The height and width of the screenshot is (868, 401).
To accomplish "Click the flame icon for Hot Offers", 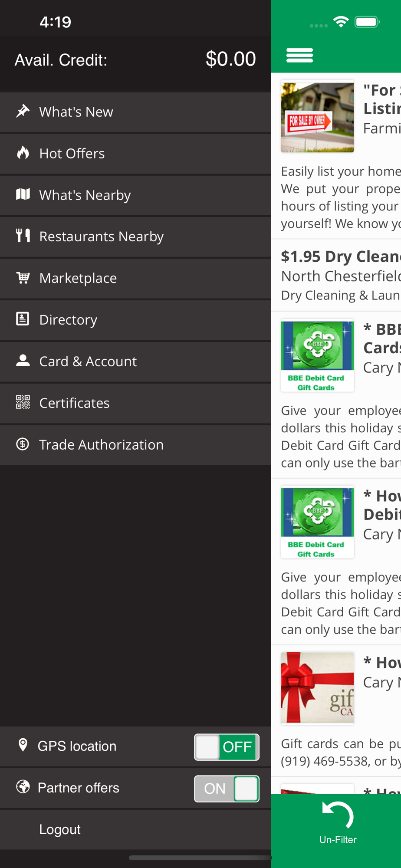I will click(23, 153).
